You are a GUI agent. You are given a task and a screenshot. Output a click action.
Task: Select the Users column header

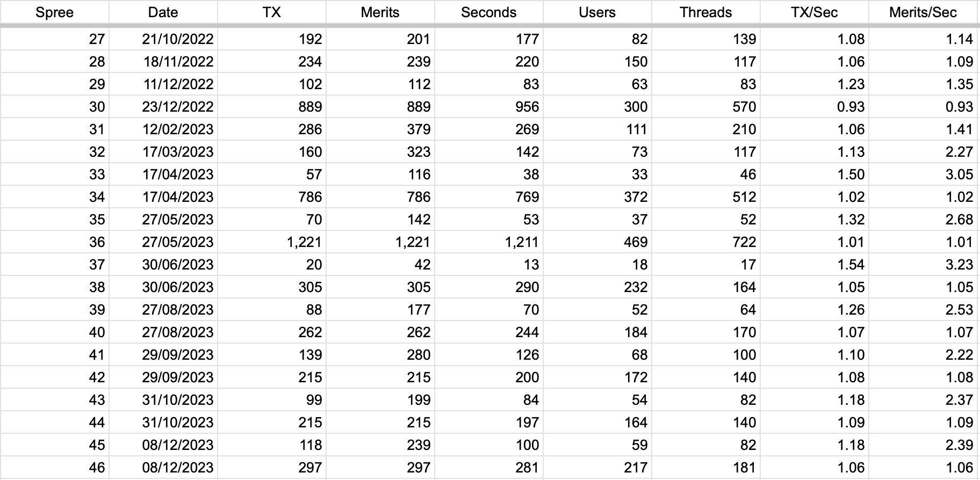coord(597,12)
